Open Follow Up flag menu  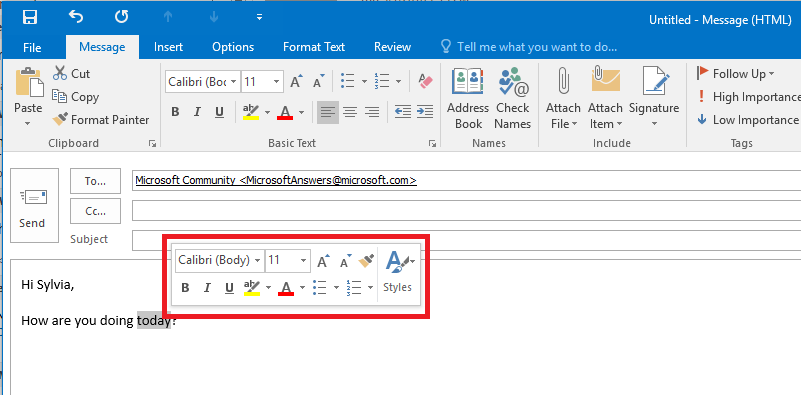tap(735, 73)
